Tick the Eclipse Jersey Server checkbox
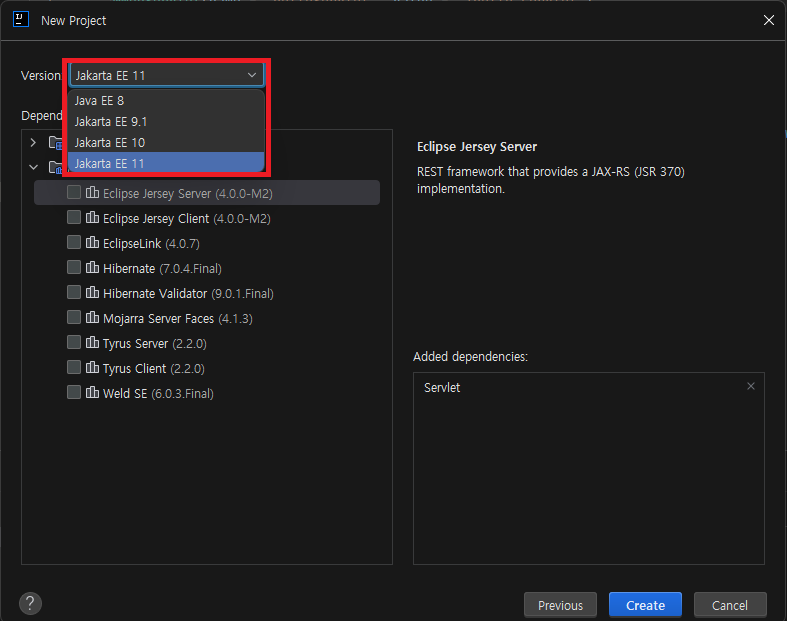The image size is (787, 621). (74, 192)
